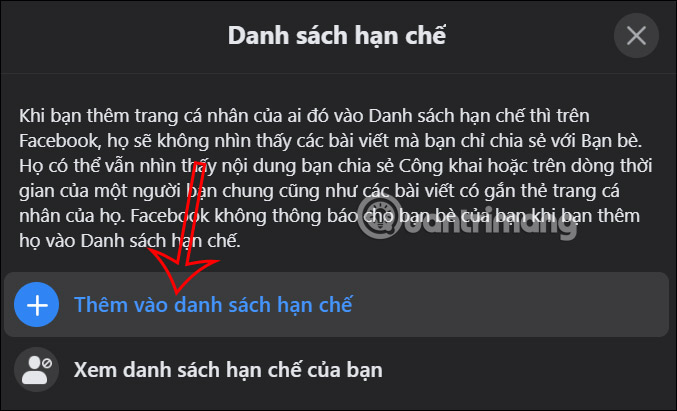677x411 pixels.
Task: Click the small prohibited badge on person icon
Action: 47,364
